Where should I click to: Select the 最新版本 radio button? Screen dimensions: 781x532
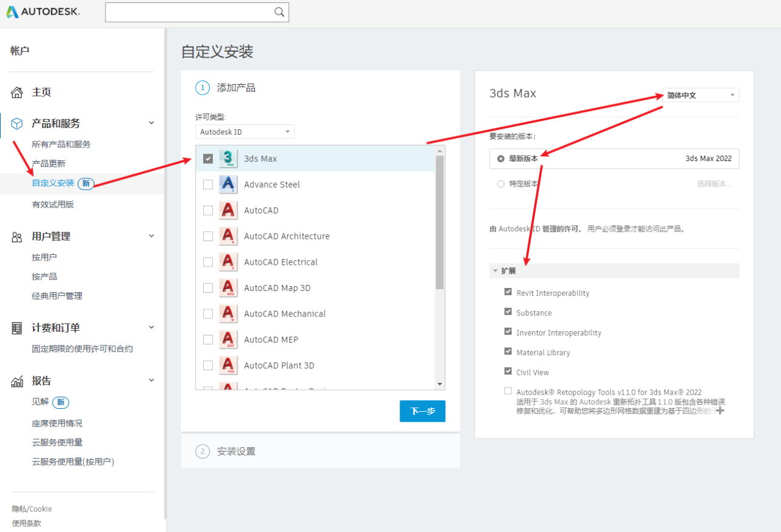point(501,159)
